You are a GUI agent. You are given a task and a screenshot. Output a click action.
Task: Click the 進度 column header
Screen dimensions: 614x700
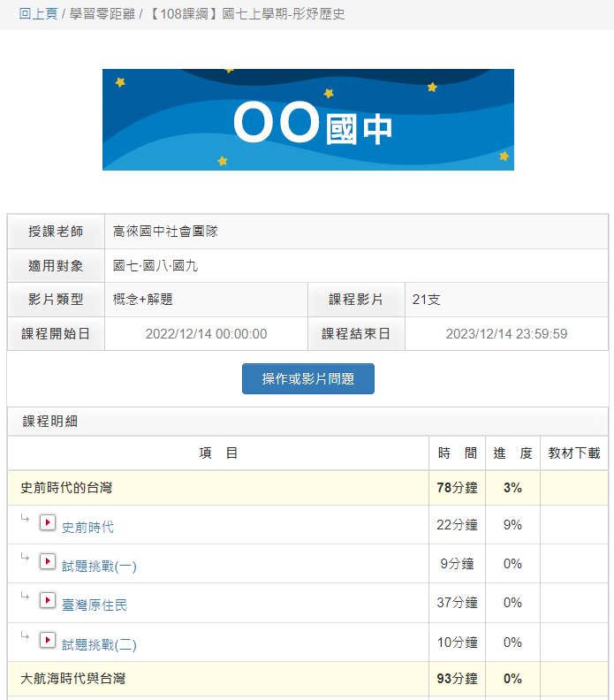coord(512,453)
